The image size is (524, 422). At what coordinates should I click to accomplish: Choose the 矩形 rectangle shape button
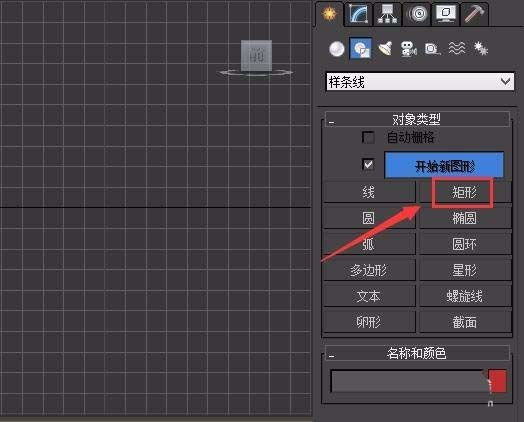[x=465, y=192]
